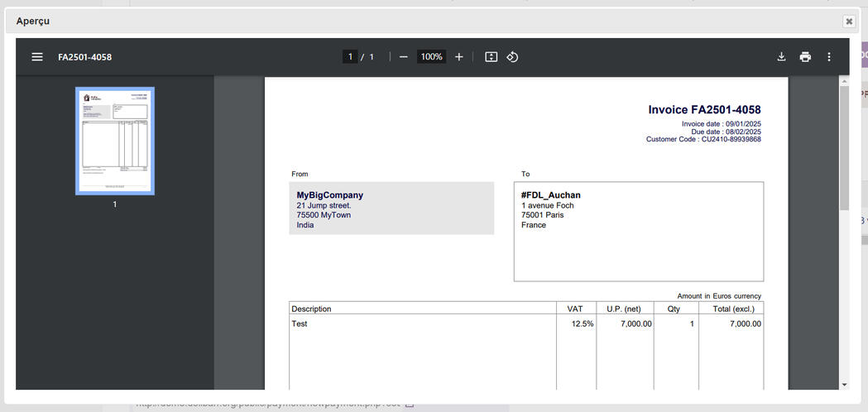Click the zoom out minus button
This screenshot has width=868, height=412.
pos(403,57)
